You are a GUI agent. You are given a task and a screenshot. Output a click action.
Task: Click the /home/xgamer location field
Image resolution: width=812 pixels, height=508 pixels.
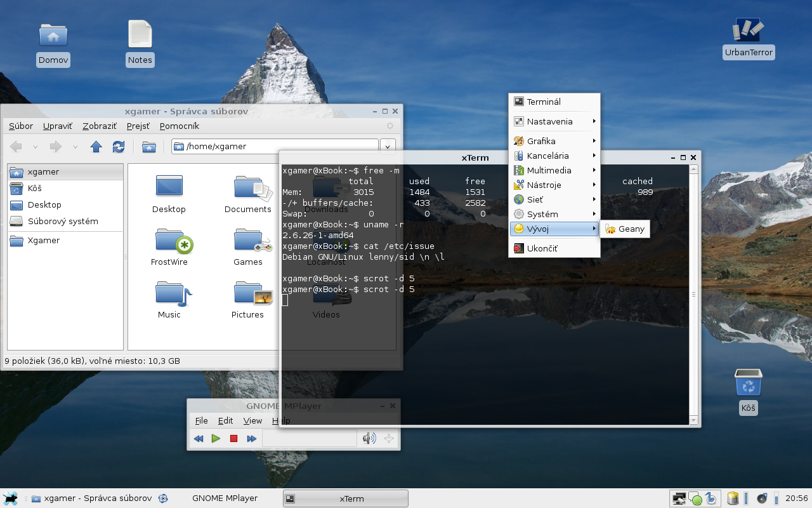(275, 147)
